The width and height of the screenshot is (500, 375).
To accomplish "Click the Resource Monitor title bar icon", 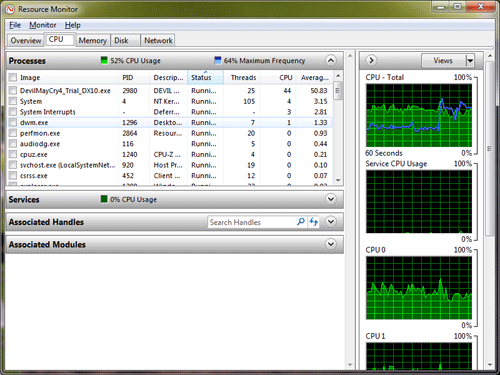I will [10, 9].
